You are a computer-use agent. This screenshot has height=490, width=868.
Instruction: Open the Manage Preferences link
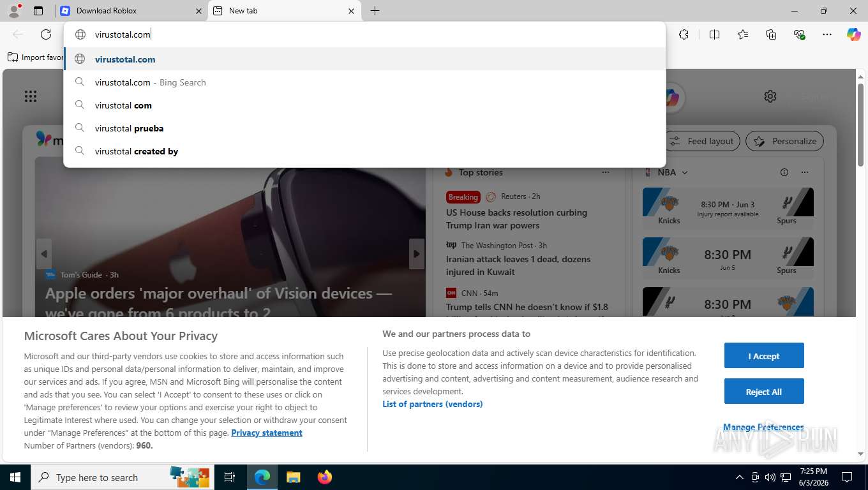[763, 427]
